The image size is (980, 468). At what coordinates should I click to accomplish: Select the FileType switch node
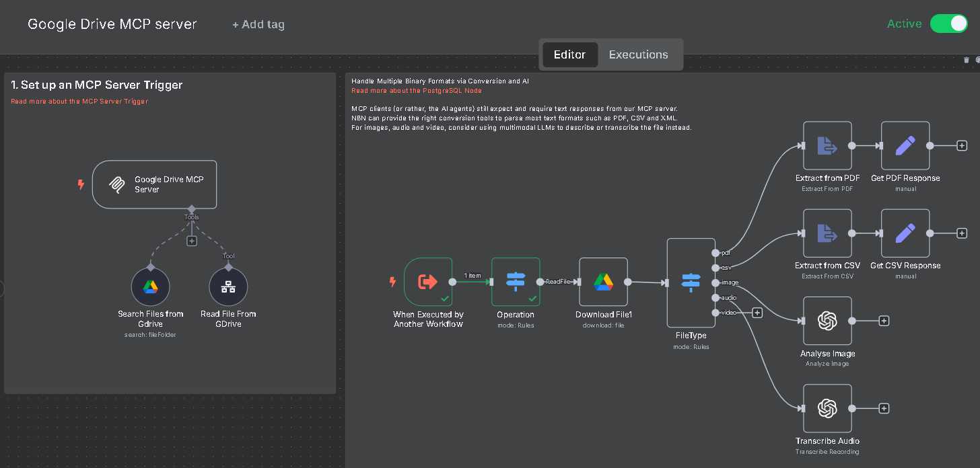tap(691, 283)
